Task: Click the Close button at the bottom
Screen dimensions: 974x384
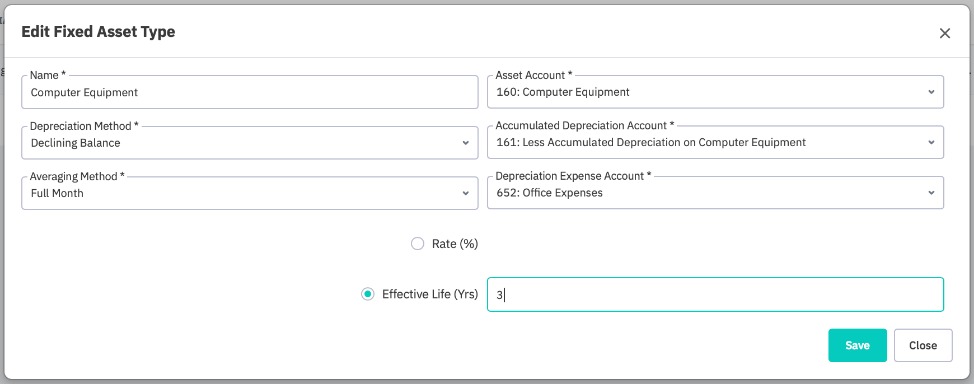Action: click(x=923, y=345)
